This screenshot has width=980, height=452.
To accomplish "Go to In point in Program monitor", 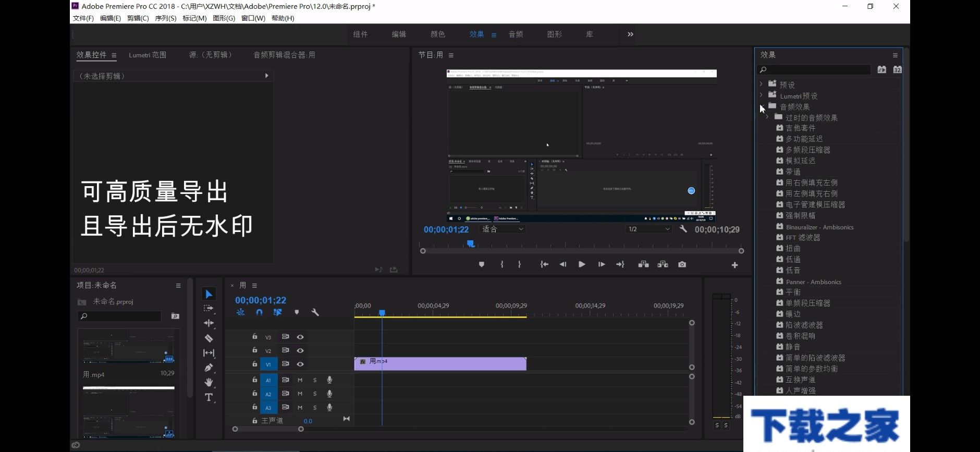I will pos(544,265).
